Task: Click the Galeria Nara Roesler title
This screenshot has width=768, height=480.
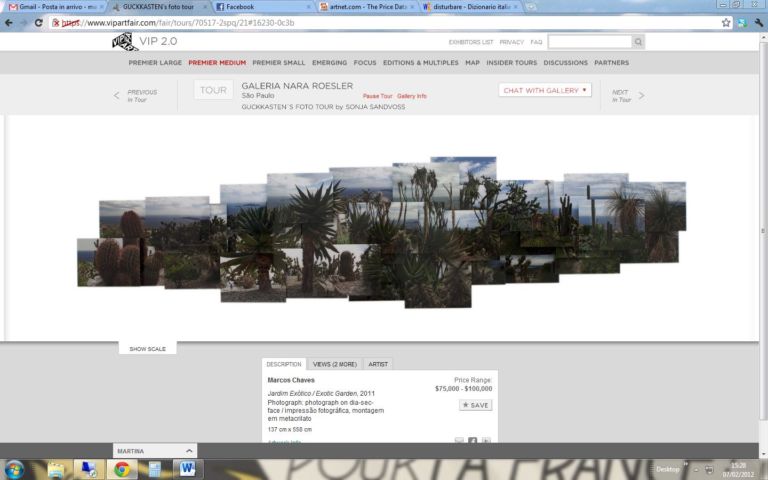Action: [297, 86]
